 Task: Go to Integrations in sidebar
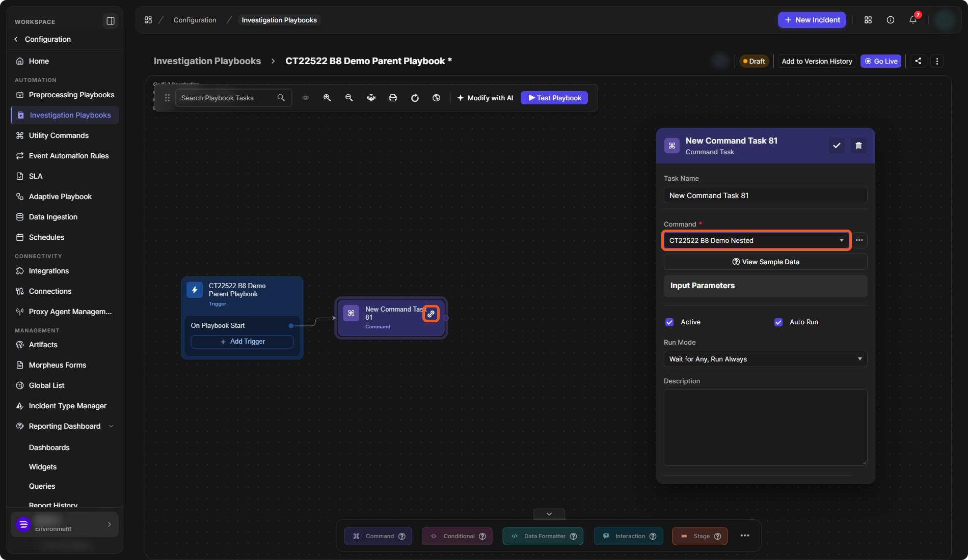[x=64, y=271]
